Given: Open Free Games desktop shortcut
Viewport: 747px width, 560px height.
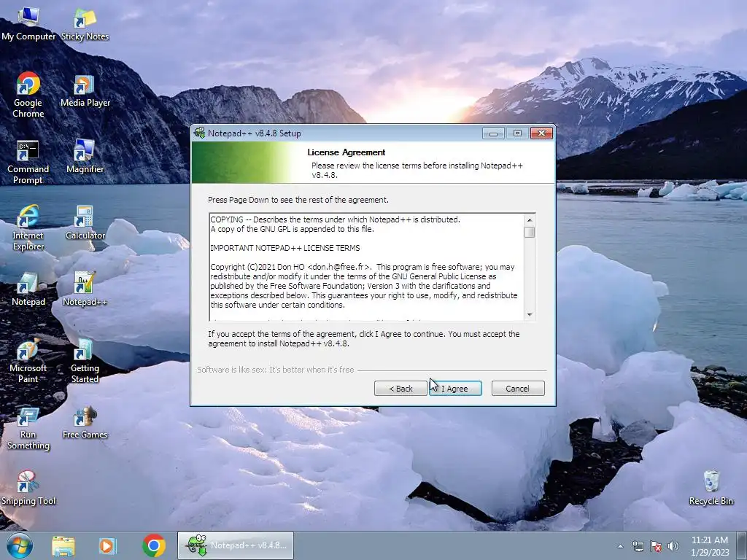Looking at the screenshot, I should (85, 422).
